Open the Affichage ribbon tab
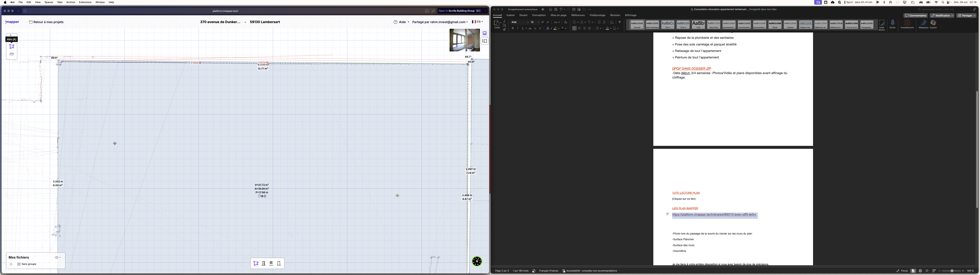The image size is (980, 275). point(631,15)
